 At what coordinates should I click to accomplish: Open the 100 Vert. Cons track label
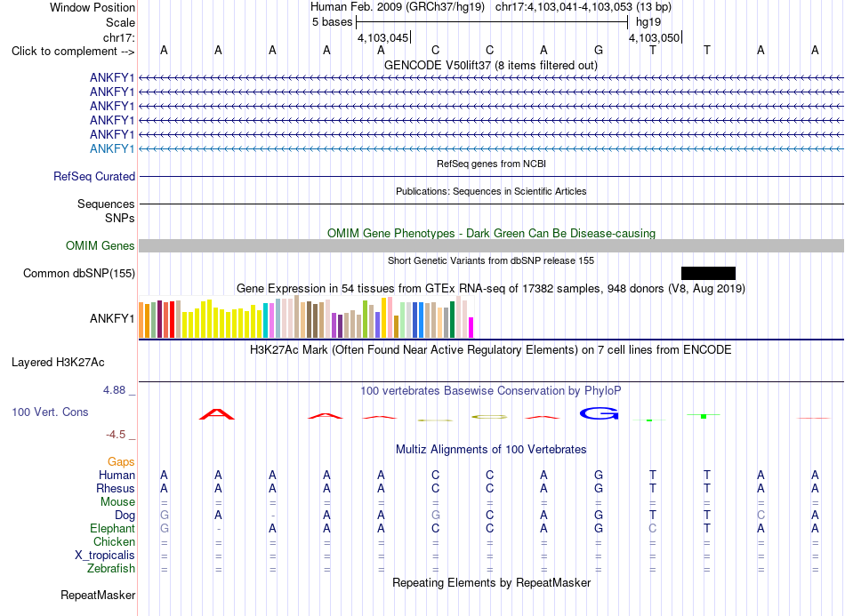tap(50, 412)
